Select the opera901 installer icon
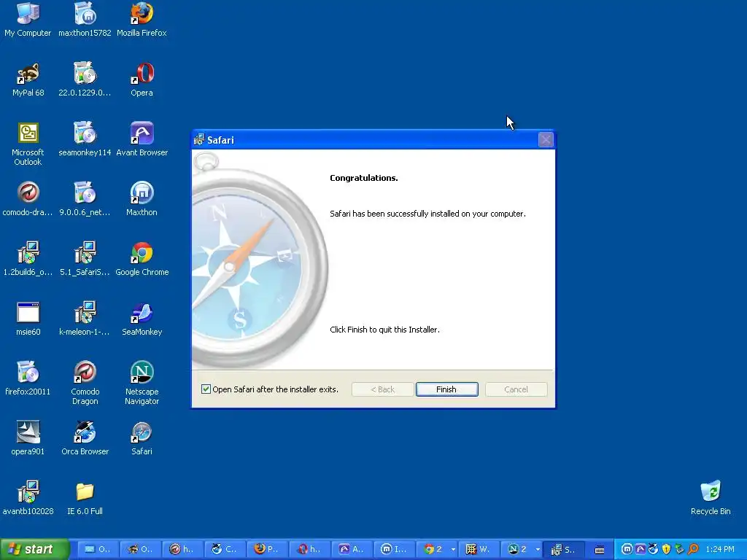The height and width of the screenshot is (560, 747). tap(28, 438)
